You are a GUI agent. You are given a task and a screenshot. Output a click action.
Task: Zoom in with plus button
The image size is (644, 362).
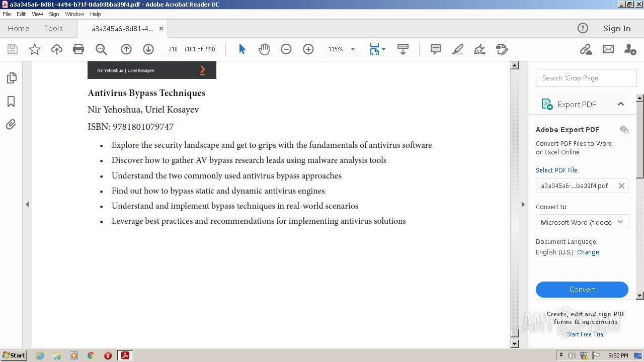coord(308,49)
